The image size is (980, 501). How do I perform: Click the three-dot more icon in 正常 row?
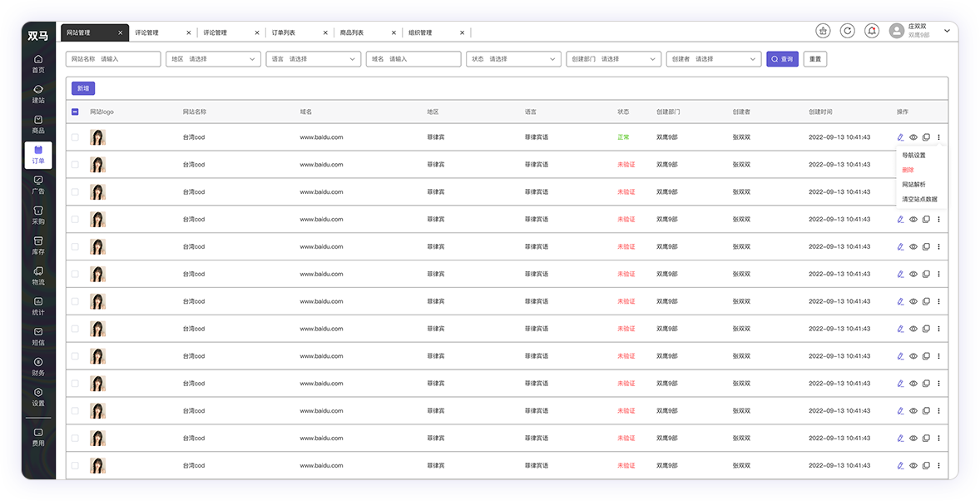(938, 137)
